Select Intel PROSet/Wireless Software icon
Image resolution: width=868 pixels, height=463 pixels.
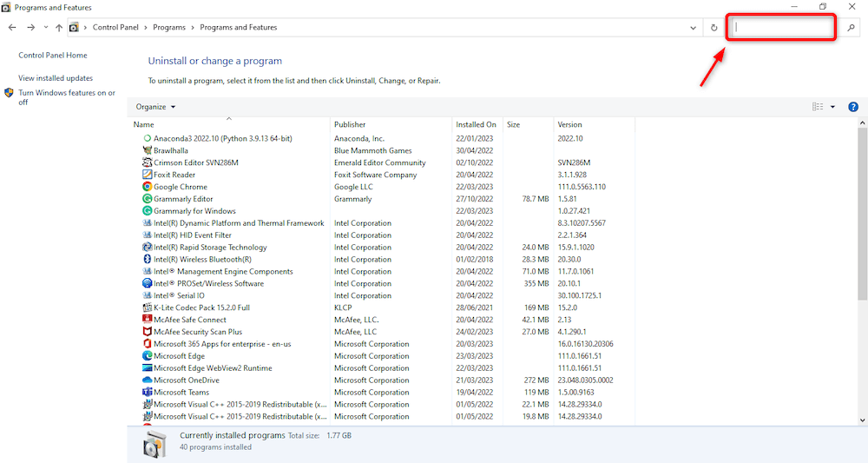click(x=148, y=283)
